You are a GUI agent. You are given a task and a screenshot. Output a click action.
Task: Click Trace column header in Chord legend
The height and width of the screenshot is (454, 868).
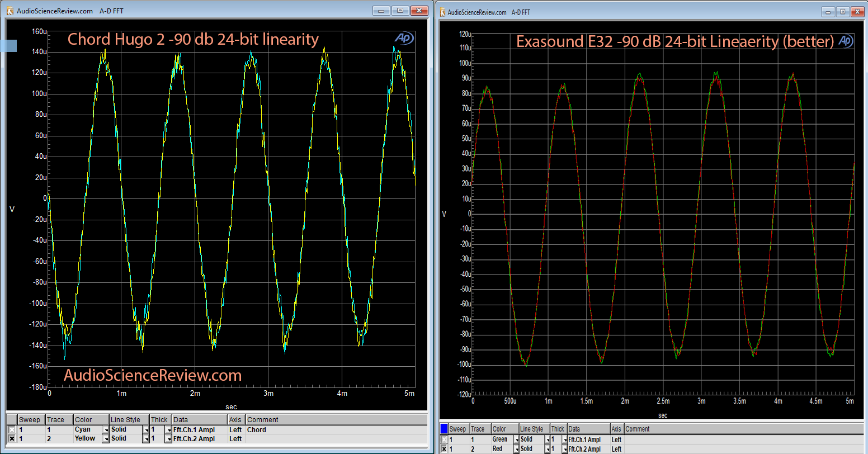[59, 420]
